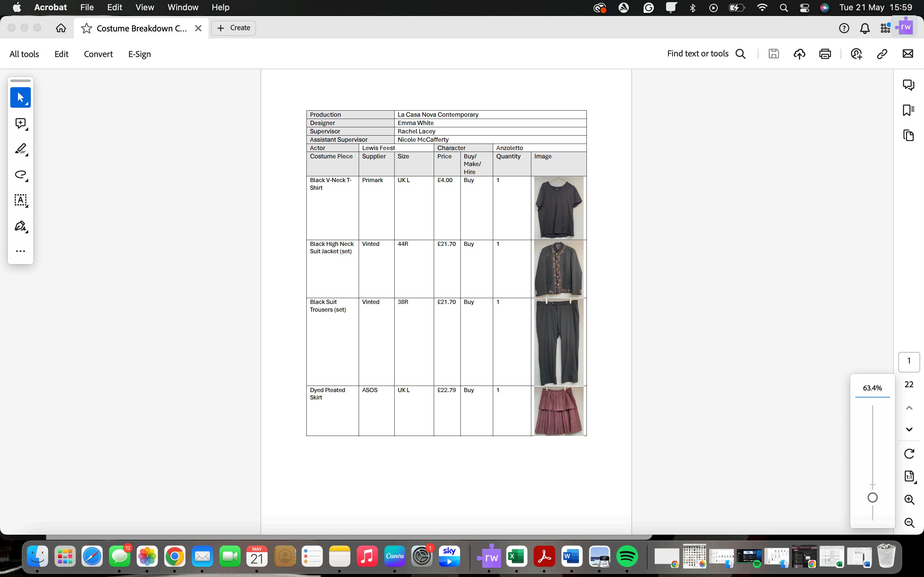Viewport: 924px width, 577px height.
Task: Open the comments panel on right sidebar
Action: click(x=908, y=85)
